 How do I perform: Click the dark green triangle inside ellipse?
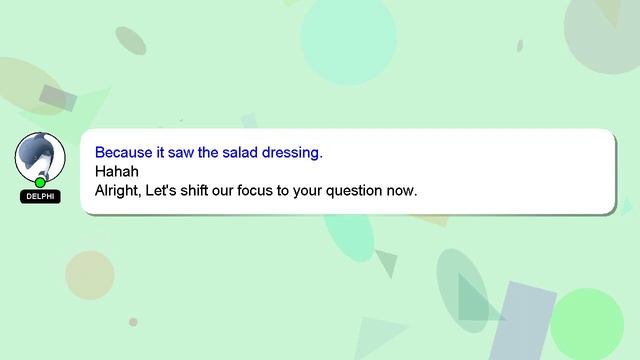[x=476, y=302]
